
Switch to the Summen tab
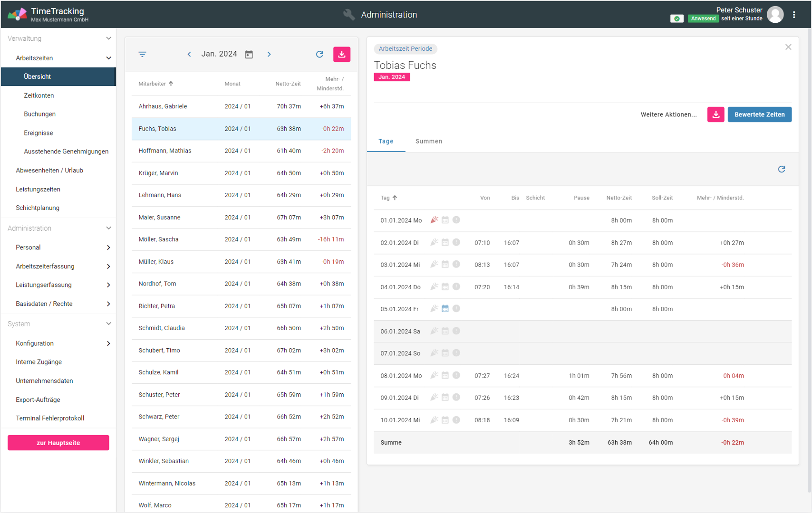428,141
